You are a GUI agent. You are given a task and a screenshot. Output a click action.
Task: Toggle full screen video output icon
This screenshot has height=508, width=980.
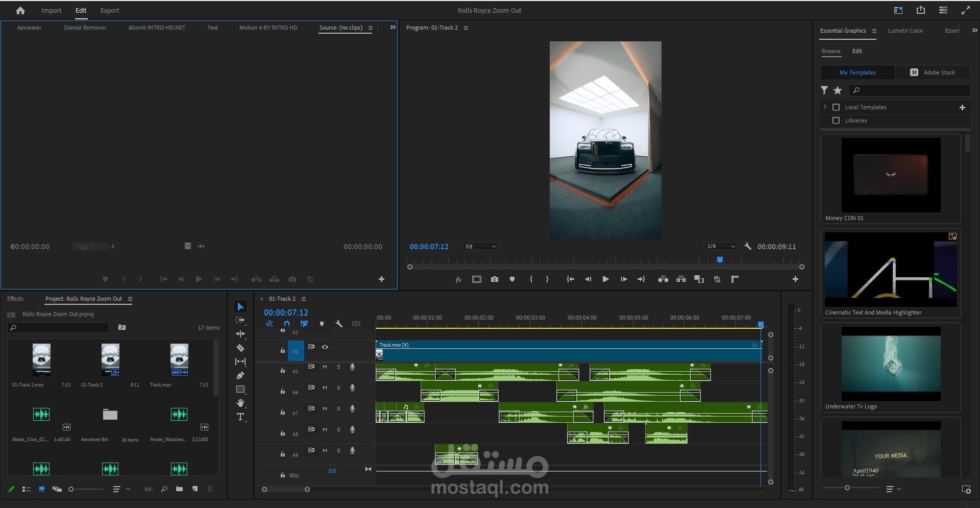pyautogui.click(x=966, y=10)
